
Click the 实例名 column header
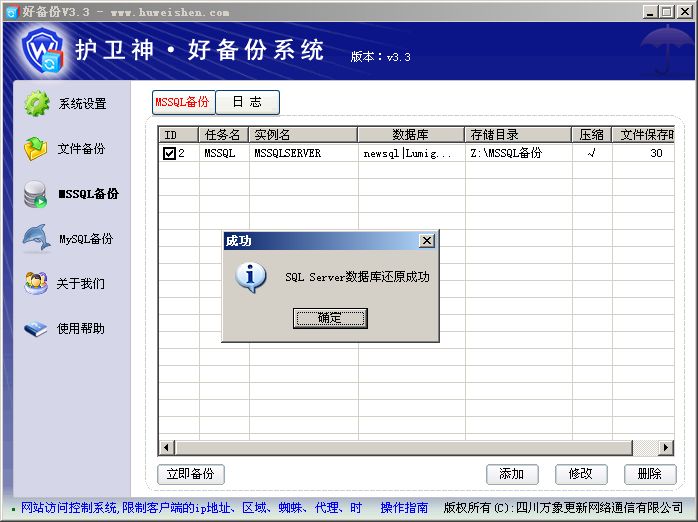(303, 135)
